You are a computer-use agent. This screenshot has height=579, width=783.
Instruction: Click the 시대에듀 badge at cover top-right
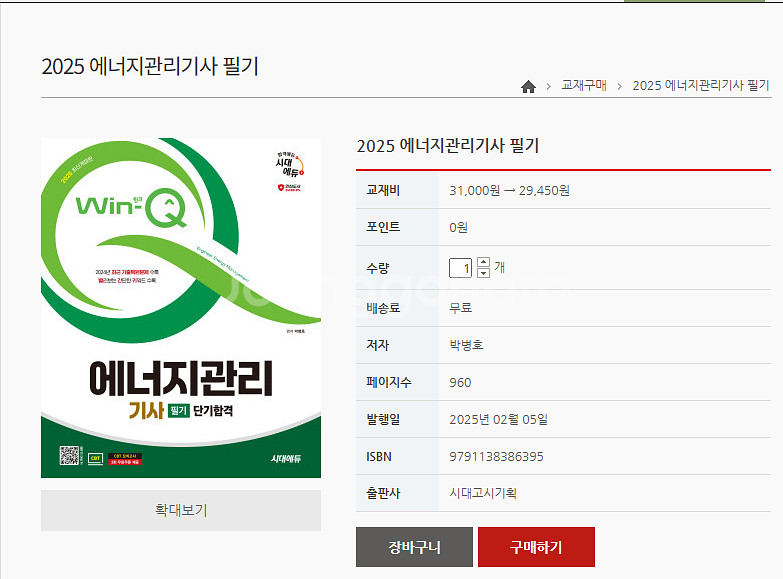[289, 165]
